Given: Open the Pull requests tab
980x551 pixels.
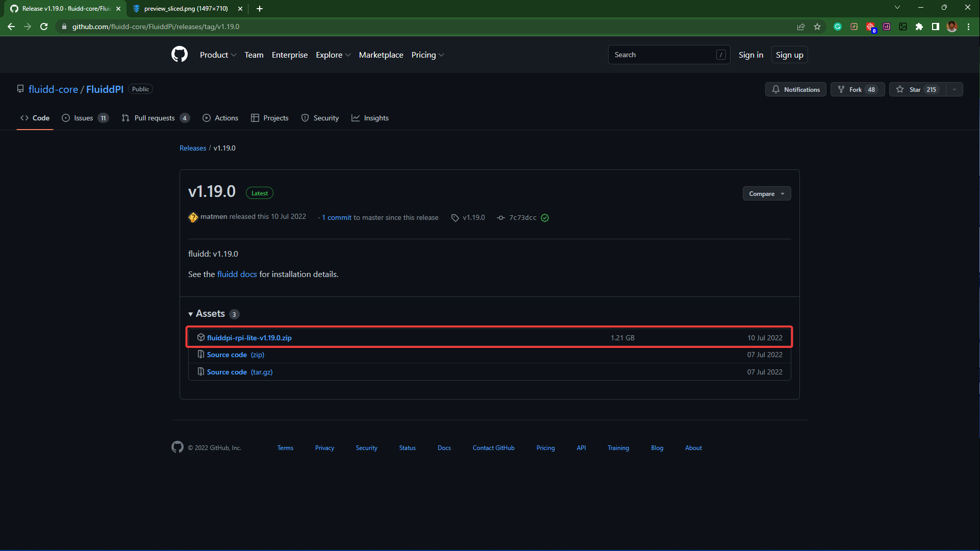Looking at the screenshot, I should 156,118.
